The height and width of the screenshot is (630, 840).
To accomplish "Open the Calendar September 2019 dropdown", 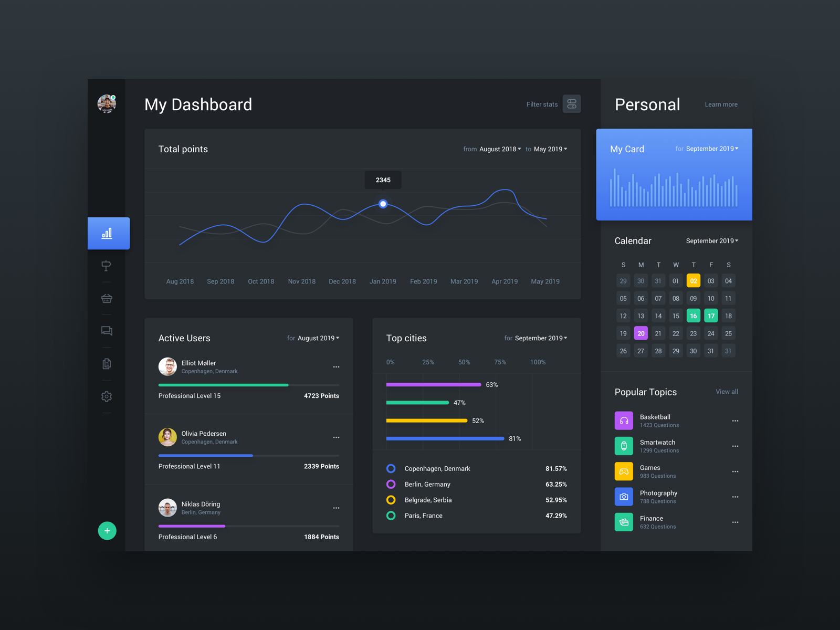I will point(711,240).
